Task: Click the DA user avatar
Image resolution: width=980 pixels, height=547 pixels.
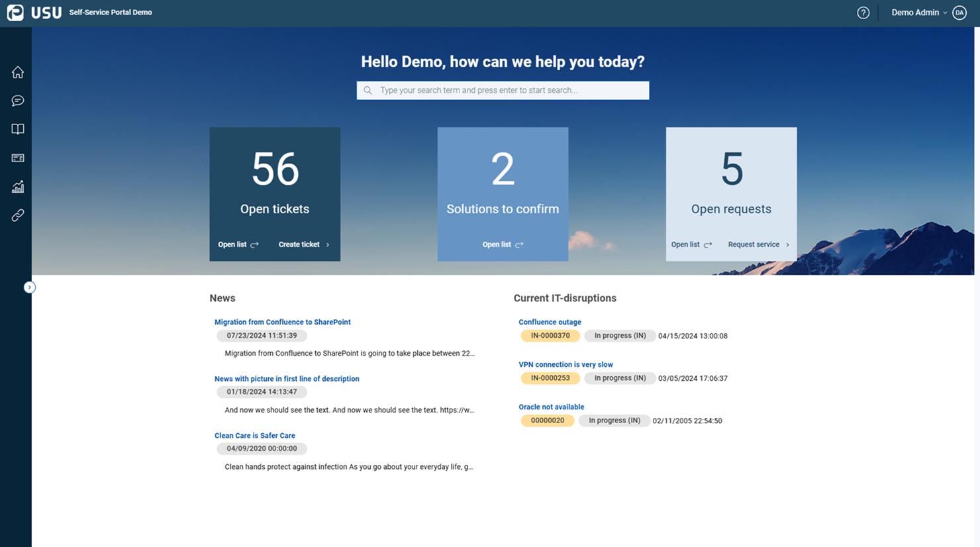Action: pos(959,13)
